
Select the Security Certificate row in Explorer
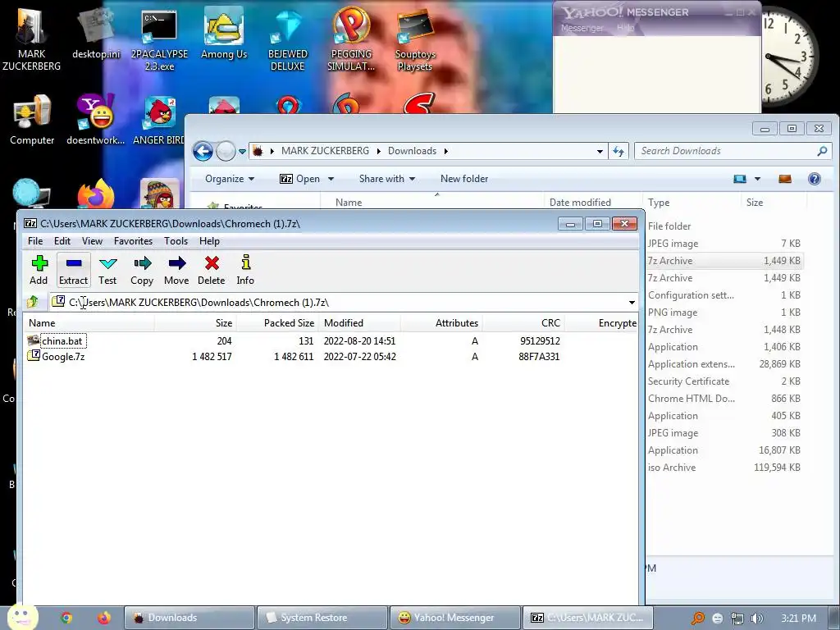724,381
